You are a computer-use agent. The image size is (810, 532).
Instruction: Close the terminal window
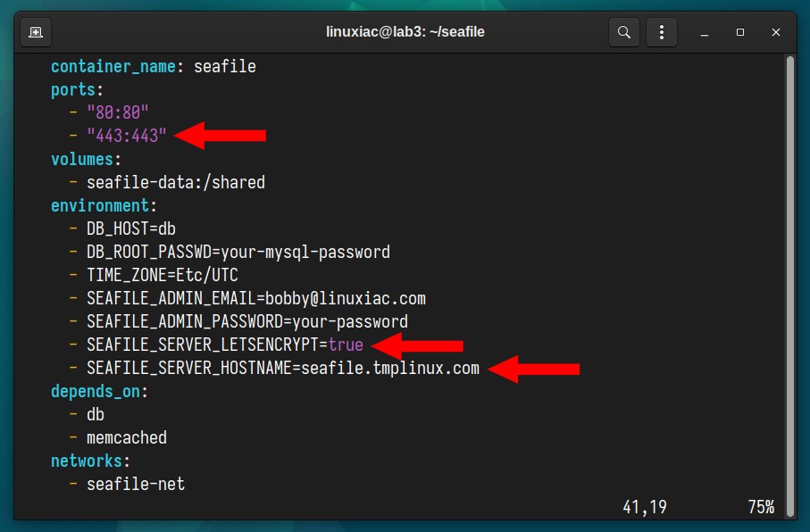(775, 32)
